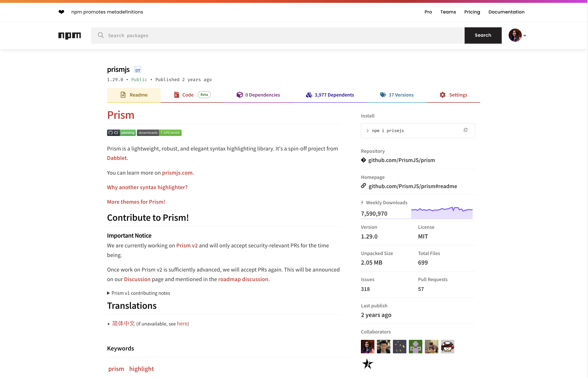Screen dimensions: 588x378
Task: Focus the Search packages input field
Action: 277,36
